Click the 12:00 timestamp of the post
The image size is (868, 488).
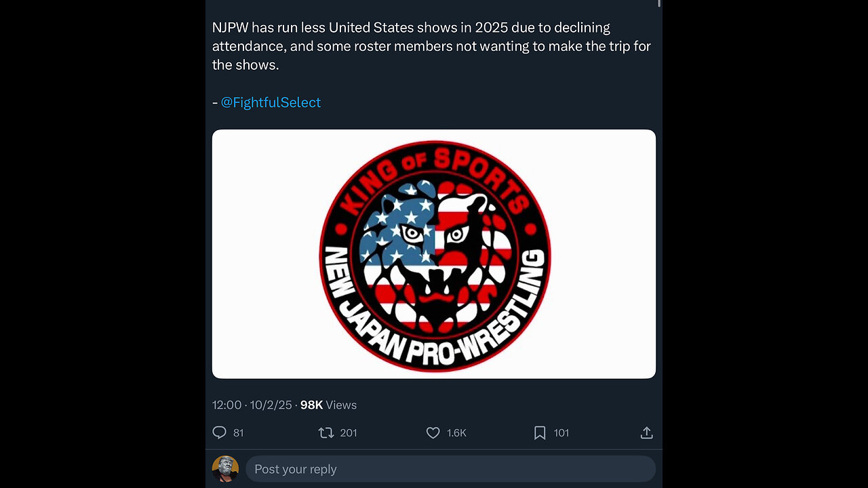[x=226, y=405]
